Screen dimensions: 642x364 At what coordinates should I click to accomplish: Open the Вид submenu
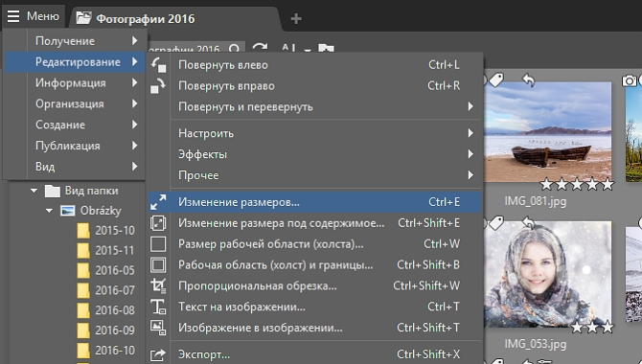[x=74, y=167]
